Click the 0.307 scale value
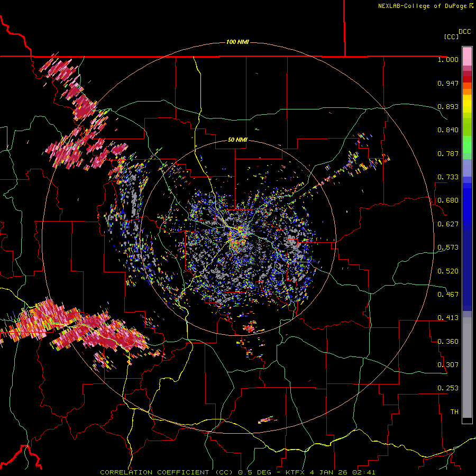Viewport: 476px width, 476px height. (x=448, y=365)
